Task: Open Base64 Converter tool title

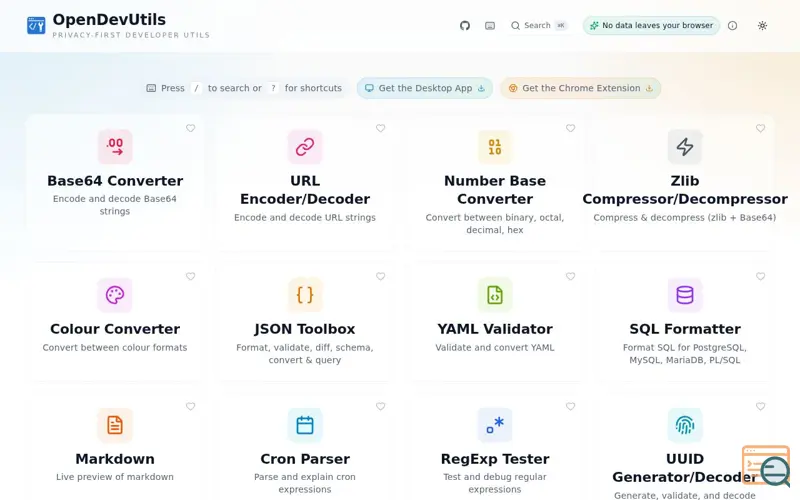Action: 115,181
